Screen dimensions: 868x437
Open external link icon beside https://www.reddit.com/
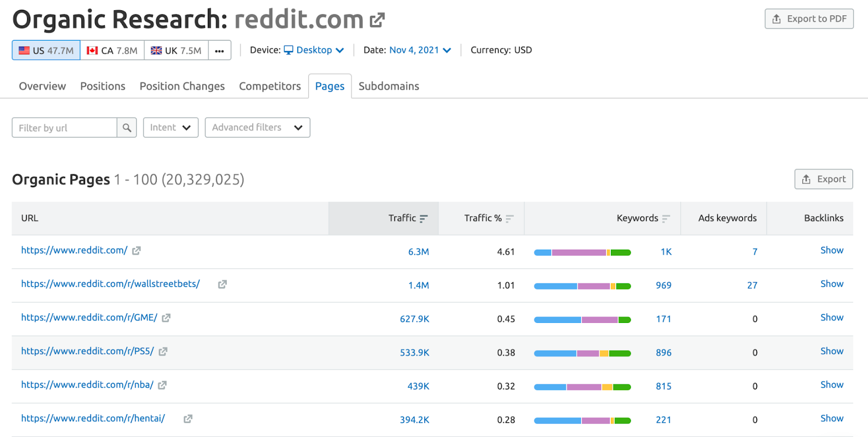[x=137, y=251]
